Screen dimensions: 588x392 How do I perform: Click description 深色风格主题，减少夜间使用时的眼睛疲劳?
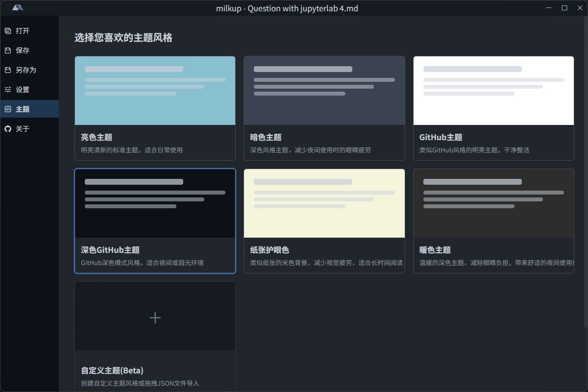pyautogui.click(x=311, y=150)
